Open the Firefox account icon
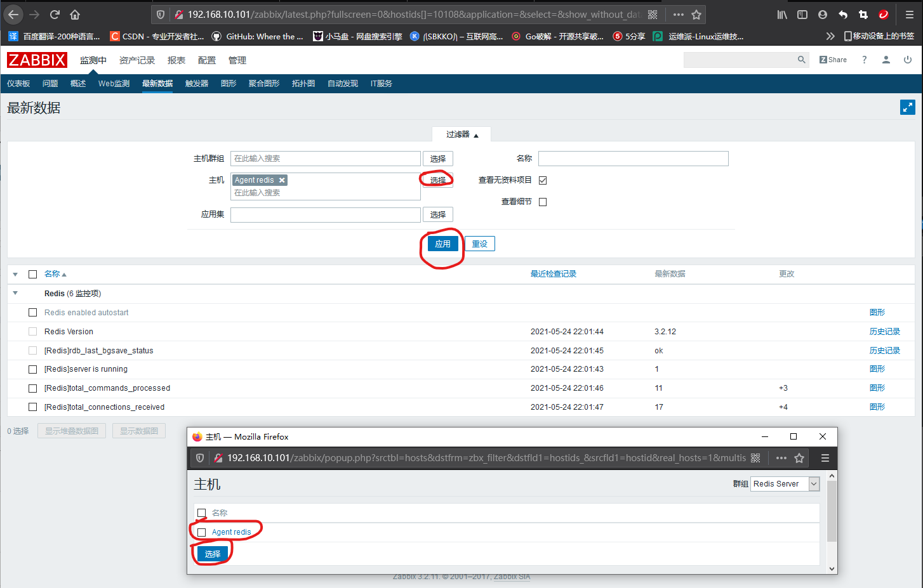 pos(823,15)
